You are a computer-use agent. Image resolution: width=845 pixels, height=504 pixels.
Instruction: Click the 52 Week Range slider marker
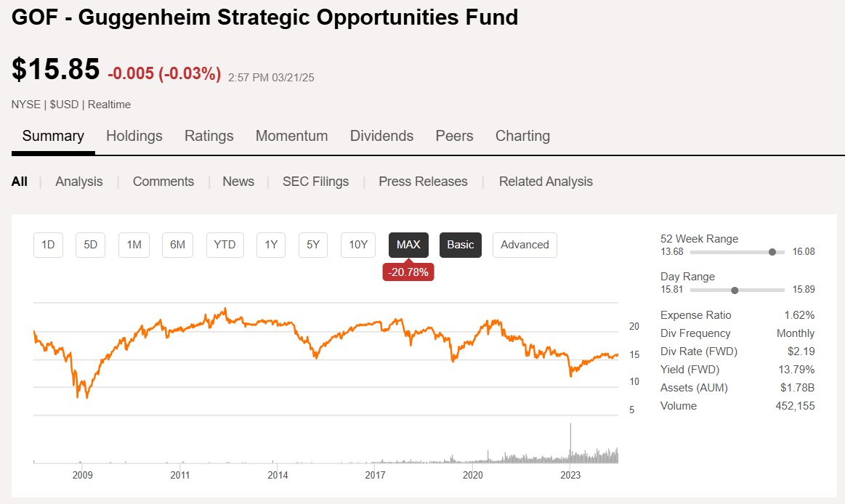tap(772, 252)
